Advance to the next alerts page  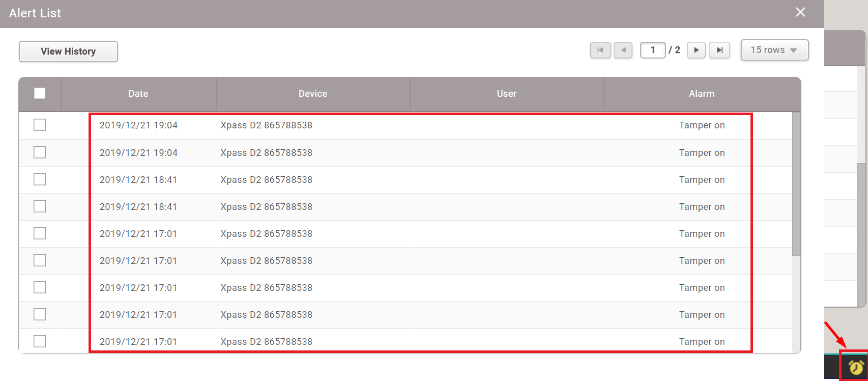coord(696,50)
